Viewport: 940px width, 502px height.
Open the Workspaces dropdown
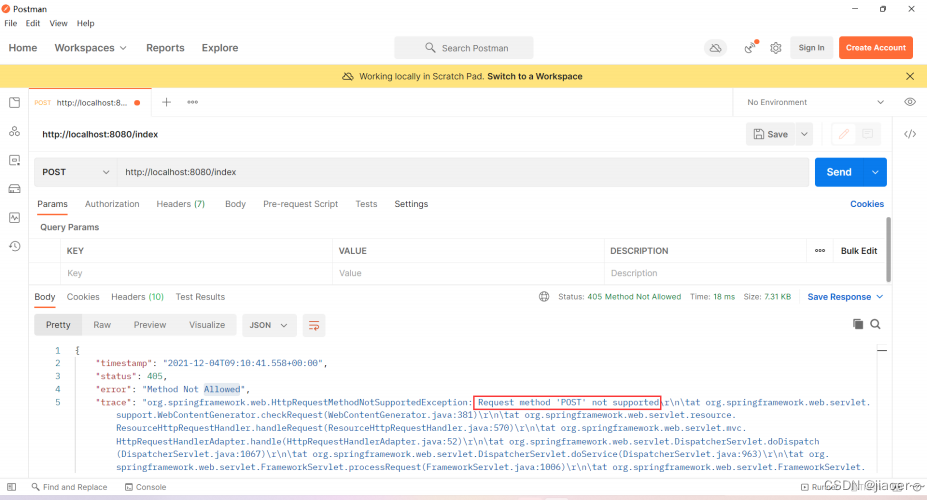(91, 48)
